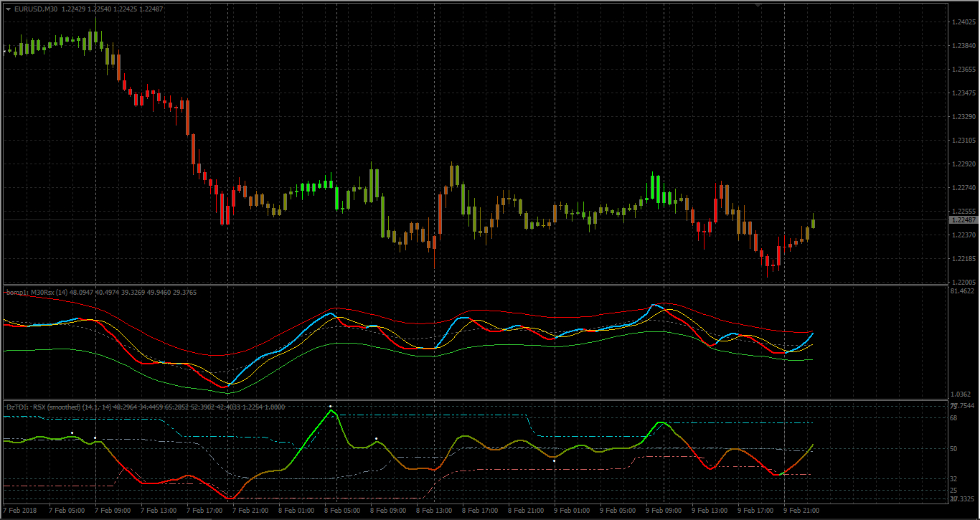
Task: Click the 7 Feb 13:00 time label
Action: click(x=159, y=511)
